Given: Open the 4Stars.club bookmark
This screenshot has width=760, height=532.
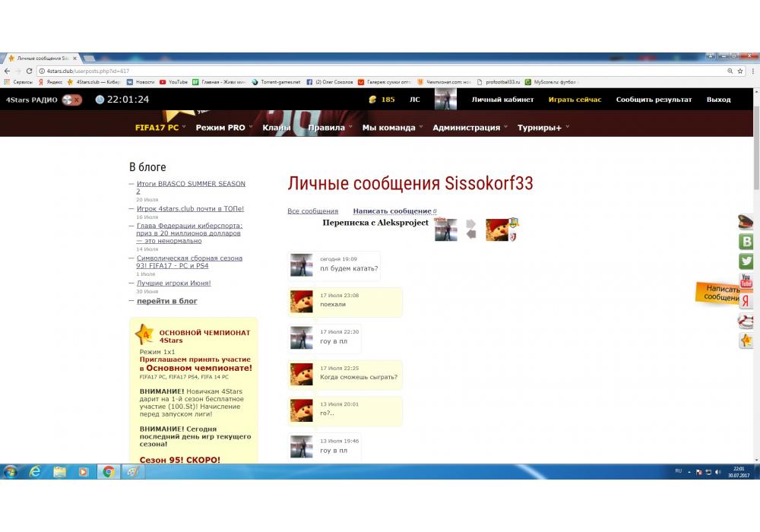Looking at the screenshot, I should click(94, 82).
